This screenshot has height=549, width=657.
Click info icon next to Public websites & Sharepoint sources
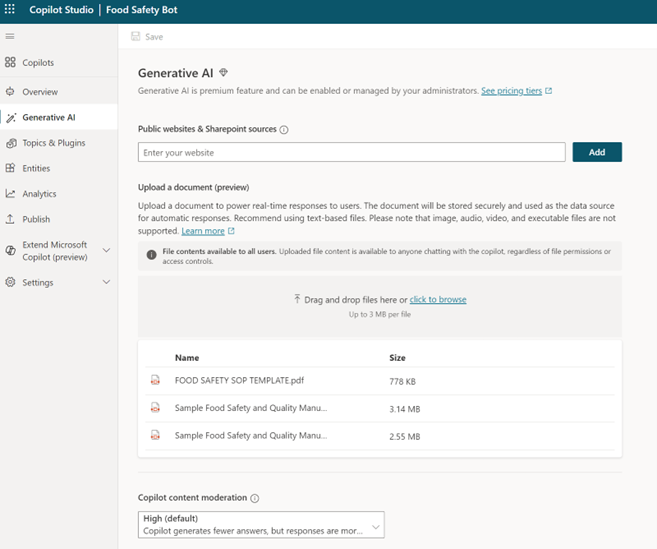tap(284, 130)
